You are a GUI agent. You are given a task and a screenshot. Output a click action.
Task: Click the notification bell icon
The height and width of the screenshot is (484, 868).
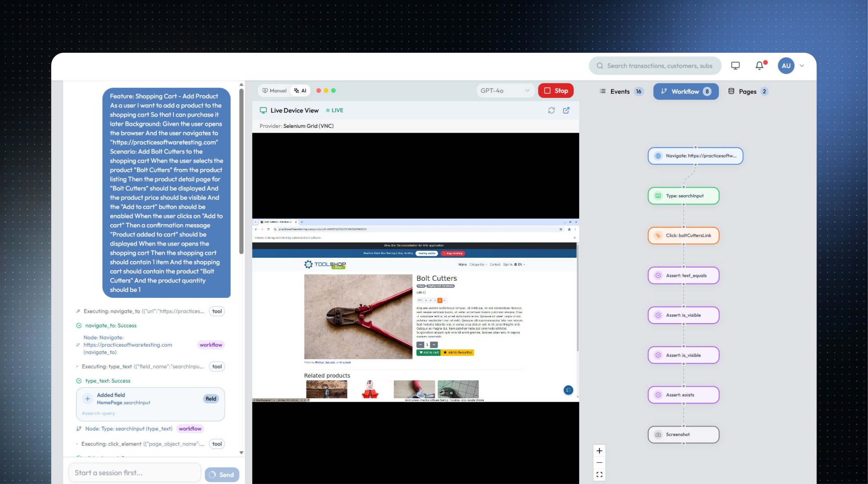759,66
